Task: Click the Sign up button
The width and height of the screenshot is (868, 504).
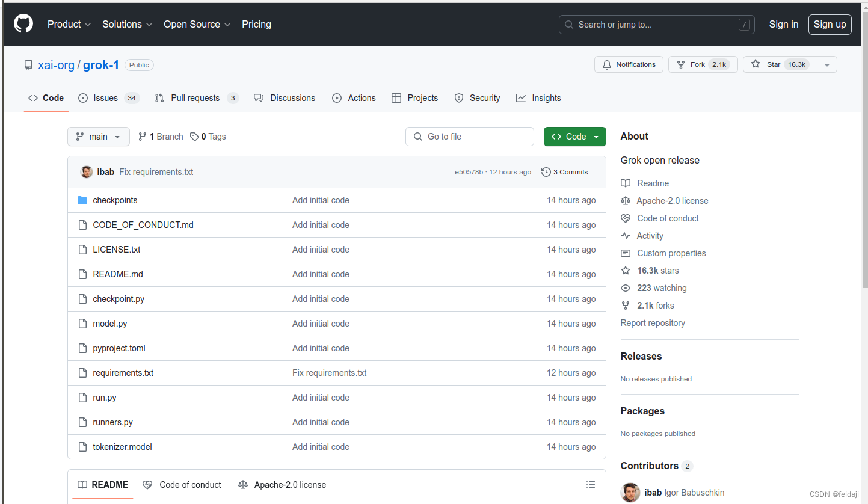Action: pos(830,25)
